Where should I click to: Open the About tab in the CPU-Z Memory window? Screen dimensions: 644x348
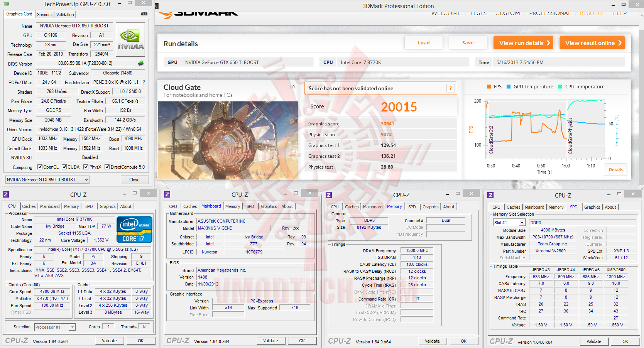(449, 207)
